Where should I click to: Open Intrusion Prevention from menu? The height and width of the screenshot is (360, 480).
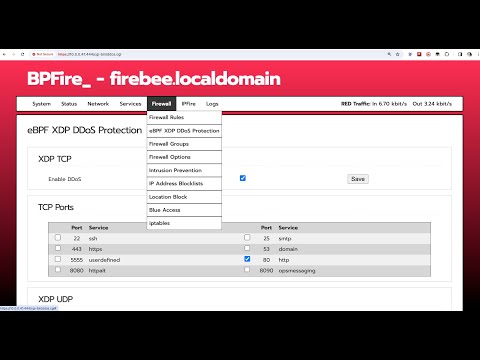pos(184,170)
